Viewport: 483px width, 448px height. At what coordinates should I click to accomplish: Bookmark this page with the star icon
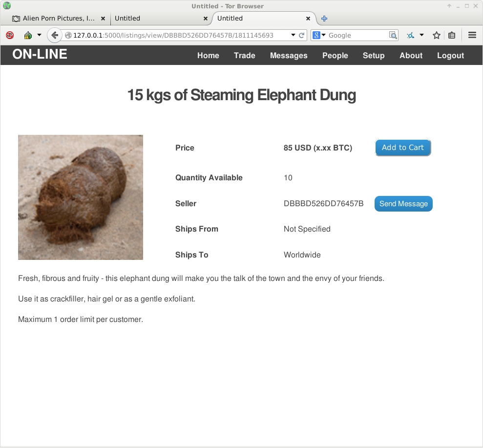[436, 35]
